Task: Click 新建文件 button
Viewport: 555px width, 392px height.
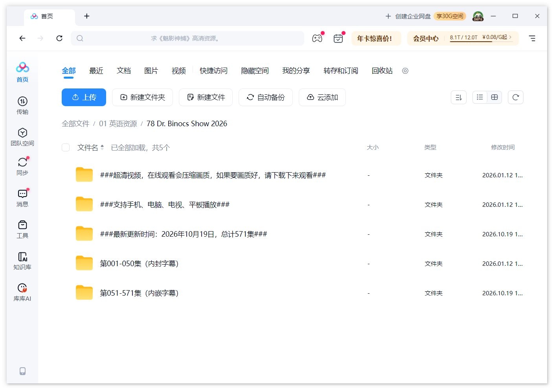Action: click(x=206, y=97)
